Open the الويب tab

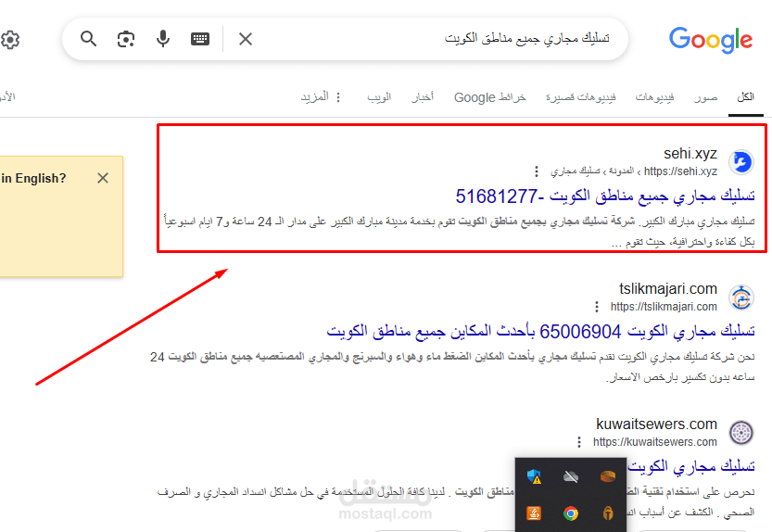(379, 97)
